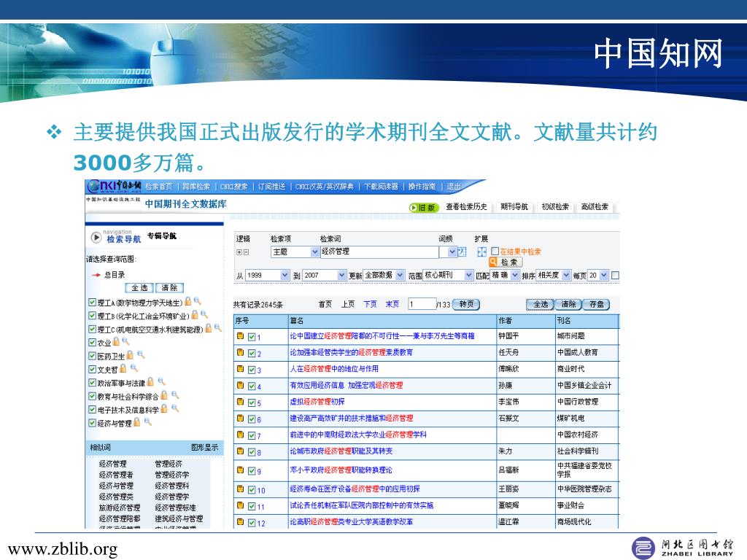Click the word-frequency help icon beside 词频
747x560 pixels.
coord(462,252)
